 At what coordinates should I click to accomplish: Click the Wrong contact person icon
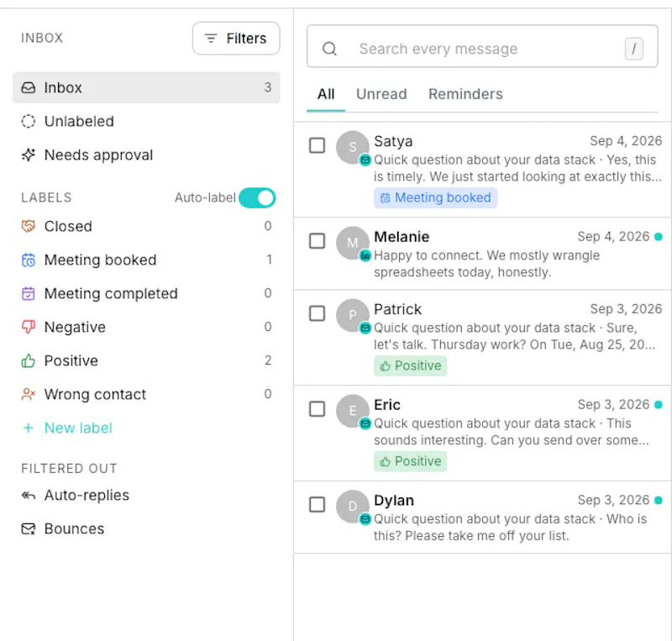pos(29,394)
